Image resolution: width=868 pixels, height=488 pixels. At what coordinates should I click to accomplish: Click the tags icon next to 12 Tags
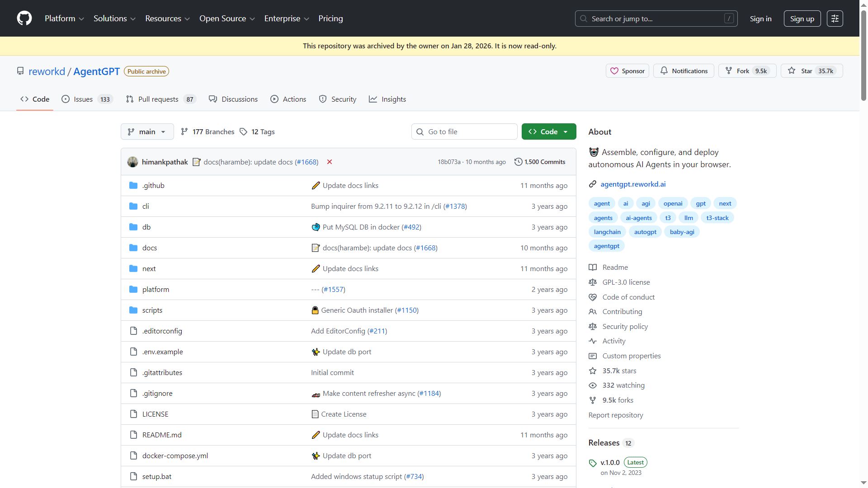(244, 131)
